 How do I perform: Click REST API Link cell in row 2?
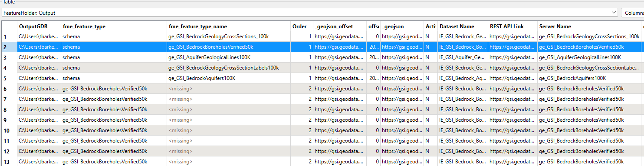[513, 47]
